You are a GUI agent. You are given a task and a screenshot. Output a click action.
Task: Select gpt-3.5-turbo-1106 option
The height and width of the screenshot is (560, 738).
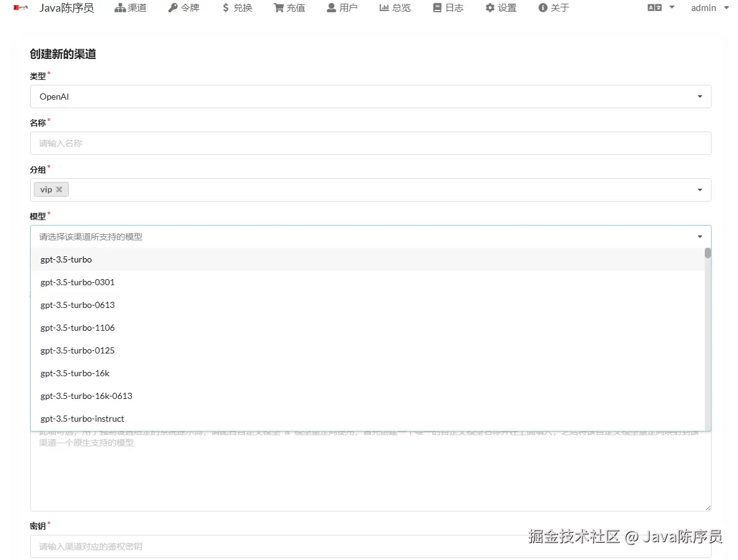click(368, 328)
